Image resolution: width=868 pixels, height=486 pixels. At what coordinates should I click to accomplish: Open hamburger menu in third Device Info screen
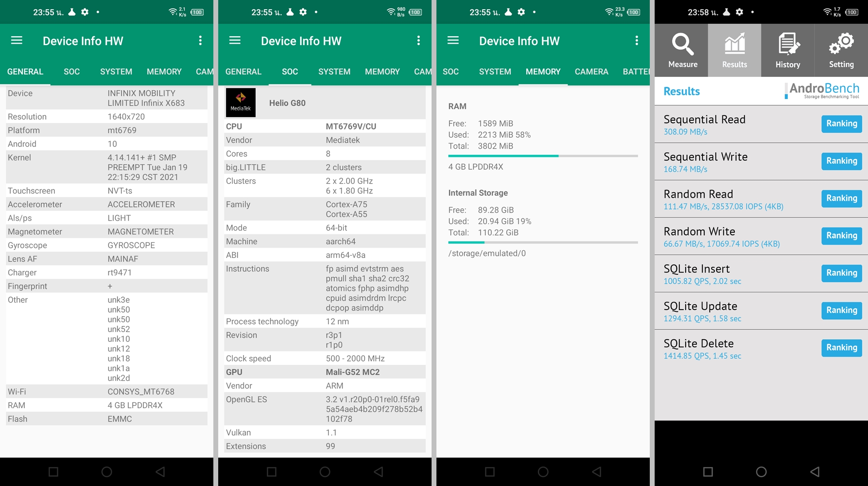click(453, 41)
